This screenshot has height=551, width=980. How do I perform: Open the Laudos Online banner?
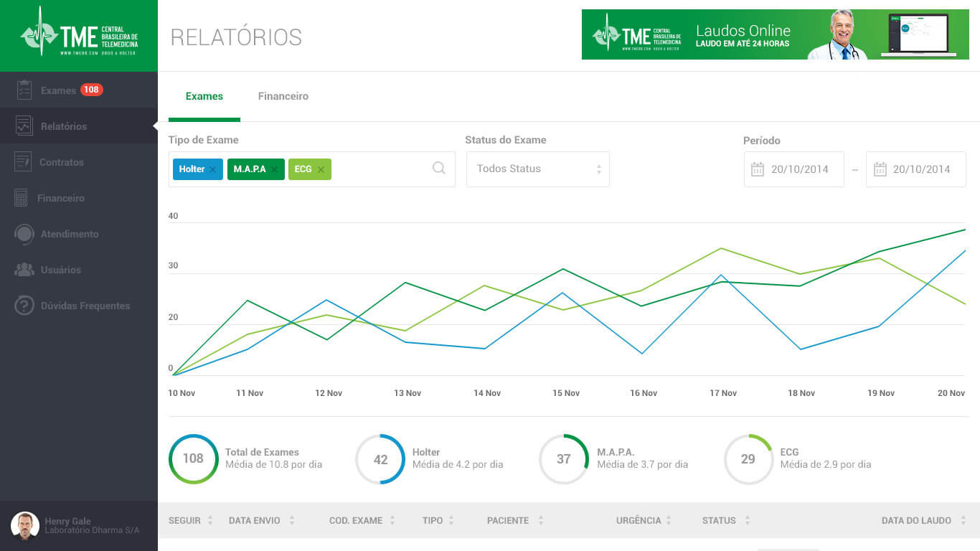pos(775,34)
